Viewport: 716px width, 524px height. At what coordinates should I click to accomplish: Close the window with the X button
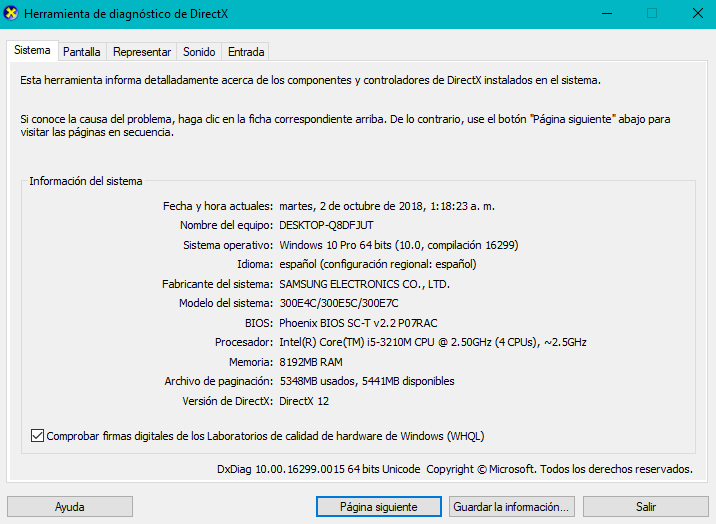[x=697, y=13]
